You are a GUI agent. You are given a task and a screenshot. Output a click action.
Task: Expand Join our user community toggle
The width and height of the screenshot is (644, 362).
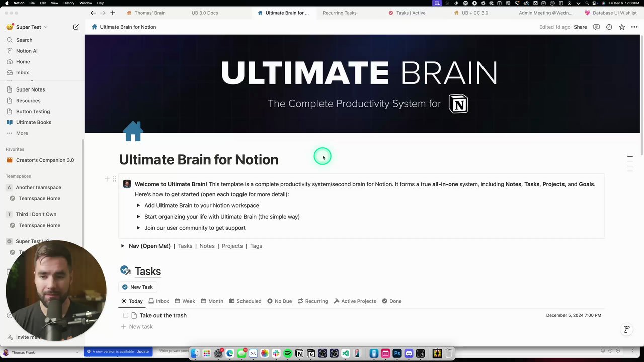pos(138,228)
